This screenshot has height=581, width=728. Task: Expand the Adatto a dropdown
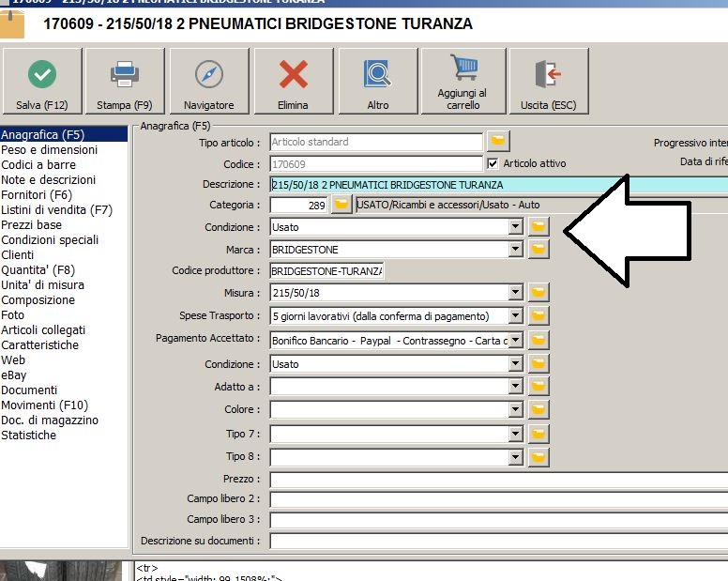(x=515, y=387)
